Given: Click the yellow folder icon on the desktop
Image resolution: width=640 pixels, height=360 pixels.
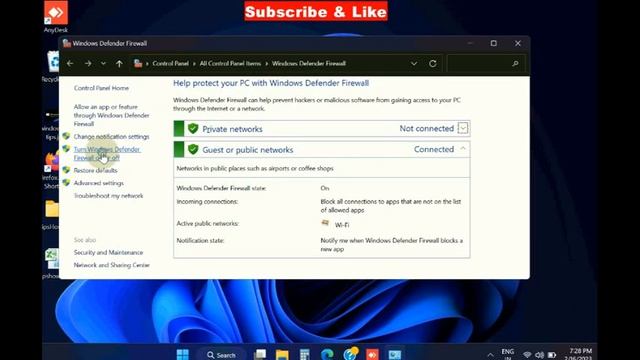Looking at the screenshot, I should point(52,209).
